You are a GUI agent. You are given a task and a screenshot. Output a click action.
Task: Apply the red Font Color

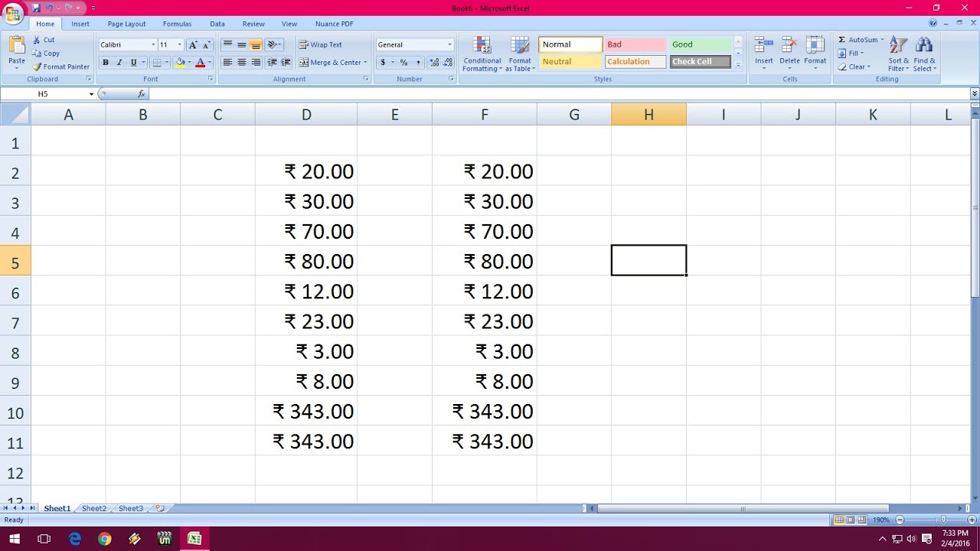point(201,63)
